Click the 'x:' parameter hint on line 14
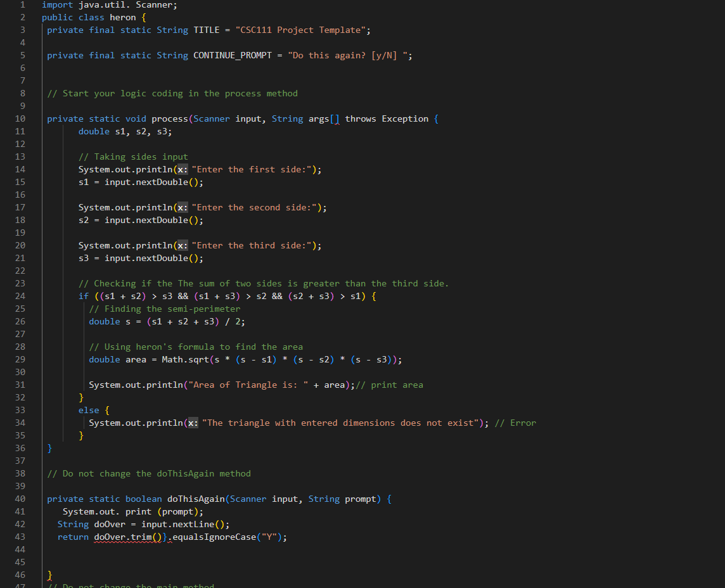 point(183,169)
